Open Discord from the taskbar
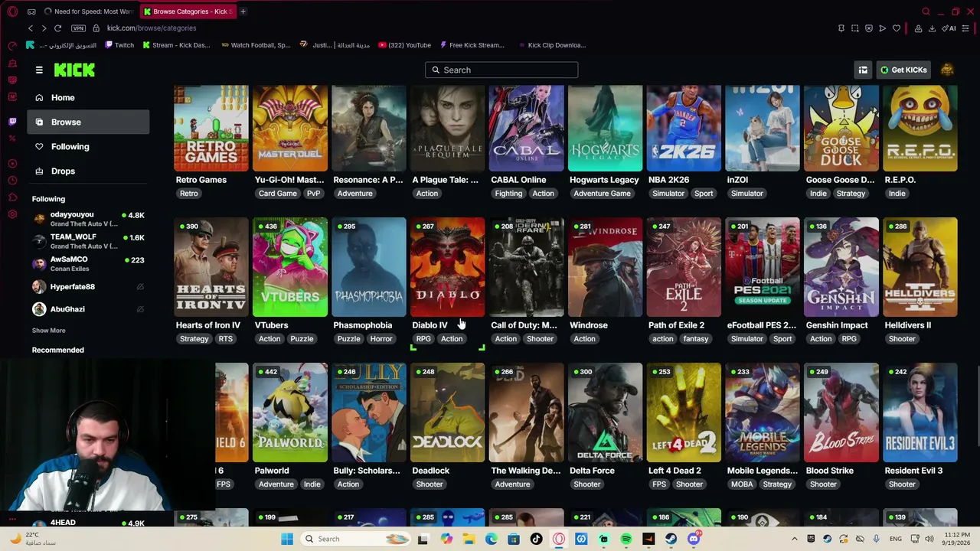 tap(694, 539)
